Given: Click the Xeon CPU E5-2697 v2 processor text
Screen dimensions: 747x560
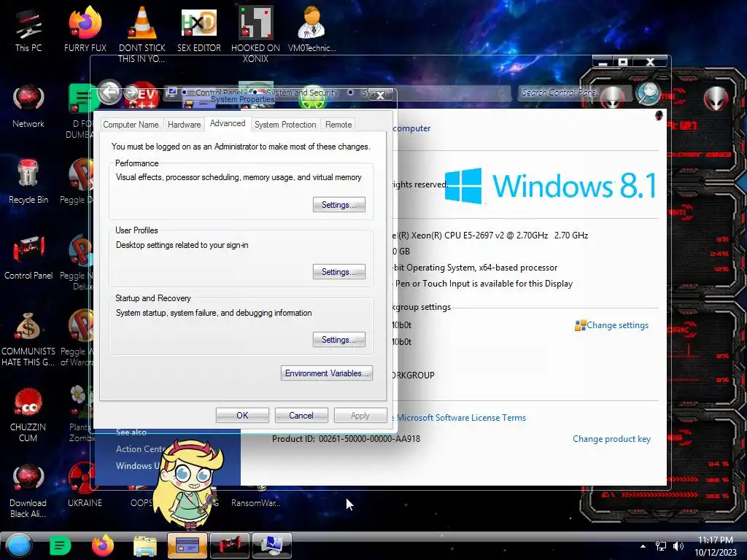Looking at the screenshot, I should click(x=491, y=236).
